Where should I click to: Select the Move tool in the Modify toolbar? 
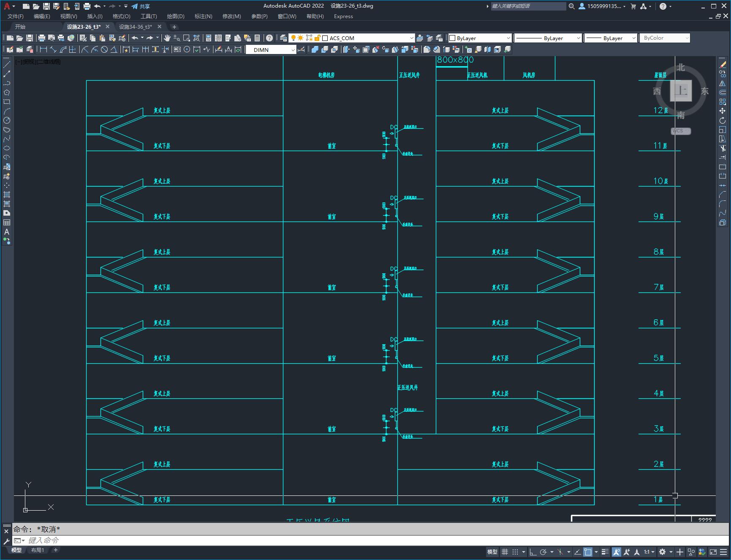click(x=723, y=111)
